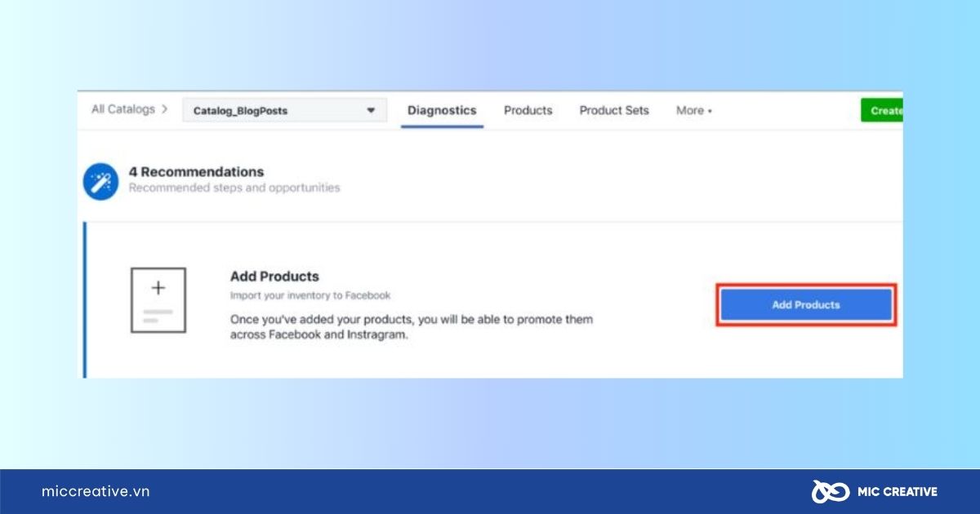
Task: Go to the Product Sets tab
Action: (614, 111)
